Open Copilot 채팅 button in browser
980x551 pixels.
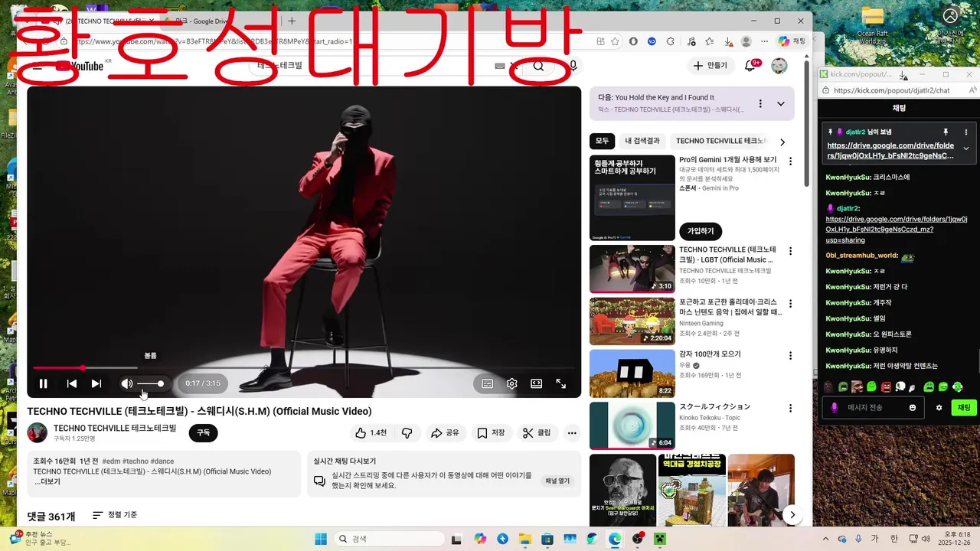pyautogui.click(x=792, y=41)
